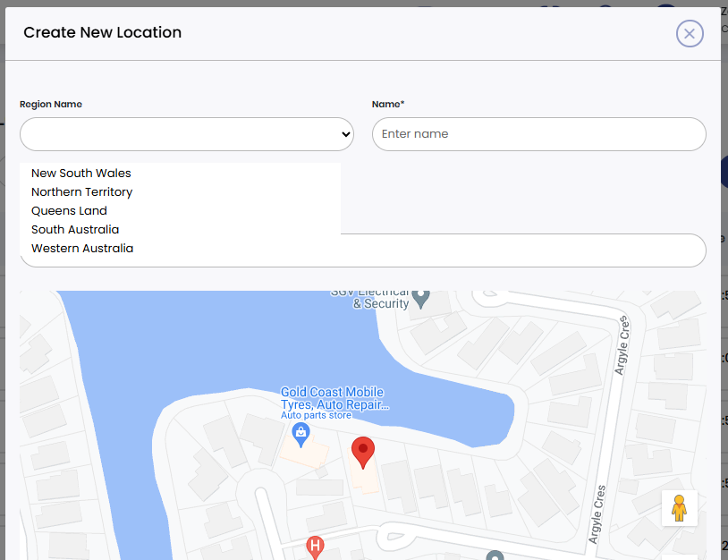Click the gray POI marker near Argyle Cres

coord(493,555)
